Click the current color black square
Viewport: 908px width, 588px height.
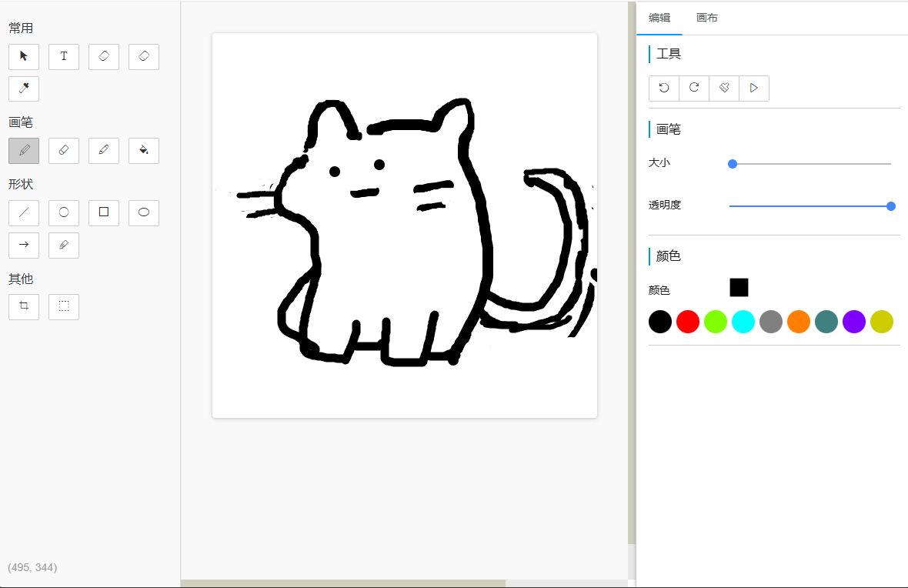tap(739, 287)
